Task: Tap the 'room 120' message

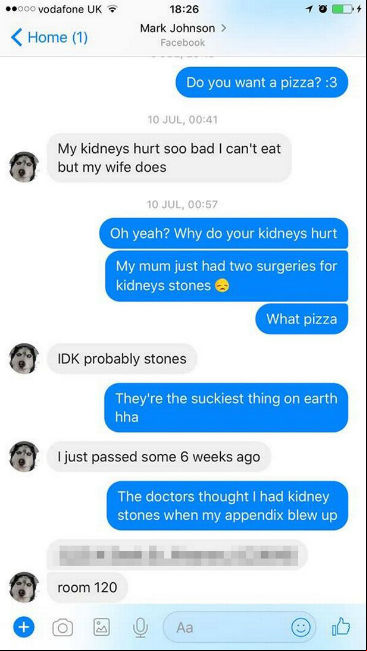Action: pyautogui.click(x=87, y=587)
